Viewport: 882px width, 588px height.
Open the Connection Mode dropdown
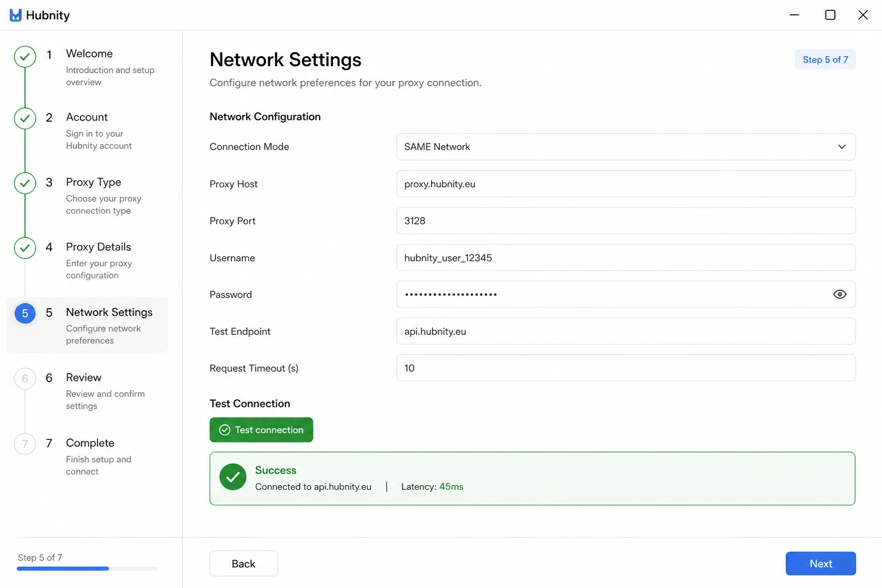pyautogui.click(x=626, y=147)
